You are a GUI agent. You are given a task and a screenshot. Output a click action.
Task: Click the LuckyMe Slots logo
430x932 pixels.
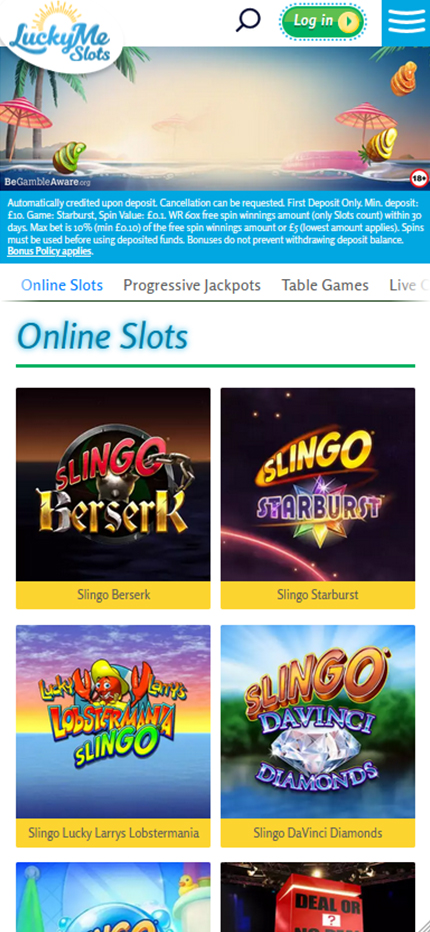tap(61, 34)
